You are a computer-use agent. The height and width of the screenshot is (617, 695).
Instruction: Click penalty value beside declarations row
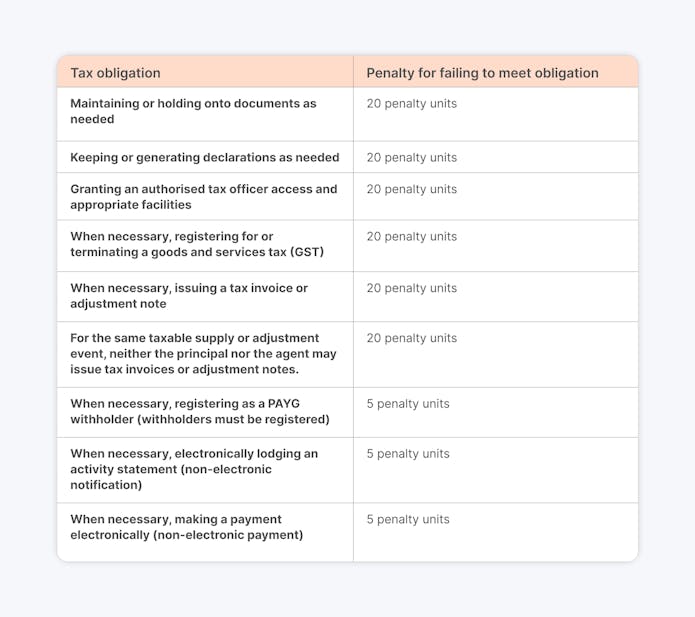point(411,158)
